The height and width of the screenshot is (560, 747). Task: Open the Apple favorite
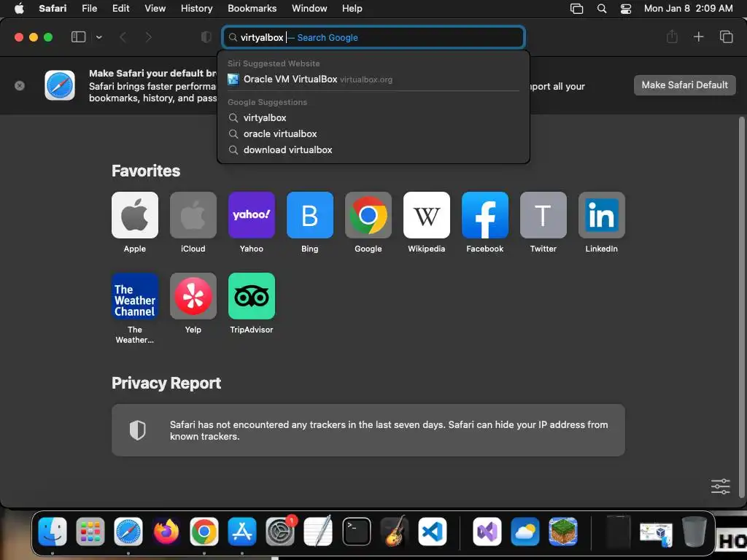pos(135,215)
